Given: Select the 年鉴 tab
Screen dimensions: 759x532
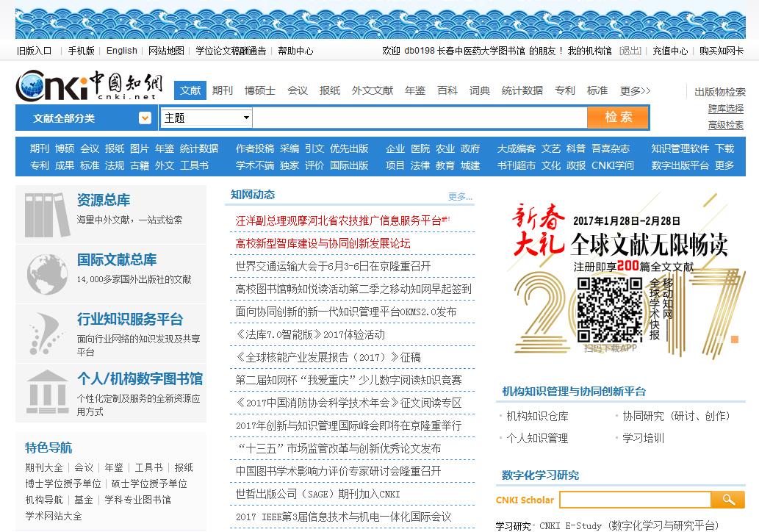Looking at the screenshot, I should (415, 90).
